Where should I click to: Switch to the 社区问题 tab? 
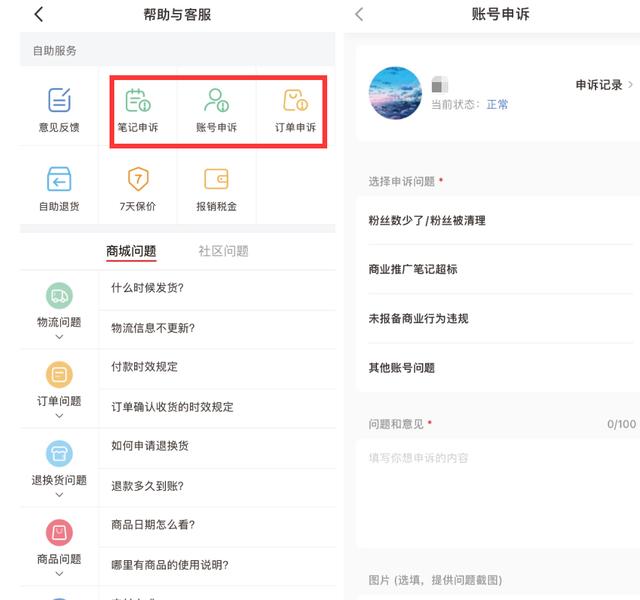coord(223,251)
